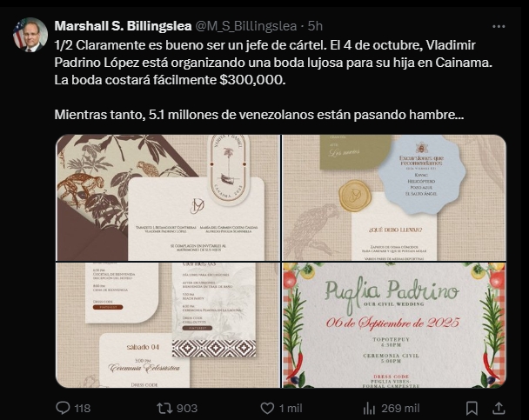The height and width of the screenshot is (420, 529).
Task: Like the tweet with the heart icon
Action: (x=267, y=409)
